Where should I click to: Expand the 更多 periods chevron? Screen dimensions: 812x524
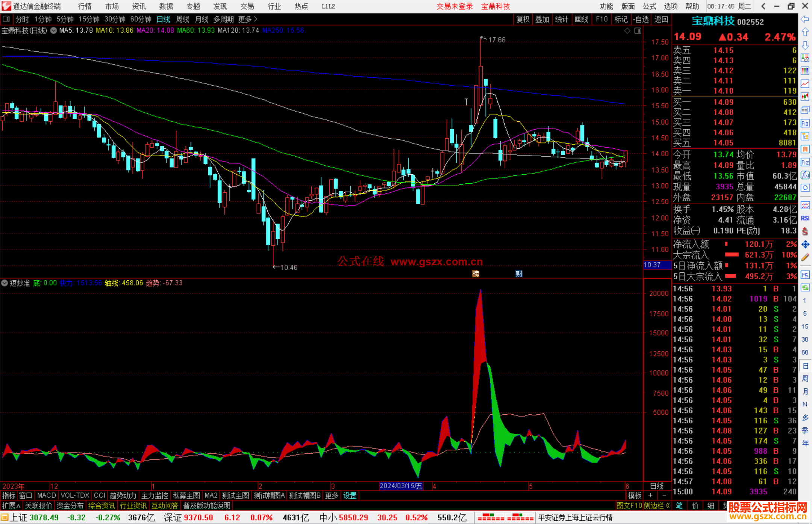(x=256, y=19)
